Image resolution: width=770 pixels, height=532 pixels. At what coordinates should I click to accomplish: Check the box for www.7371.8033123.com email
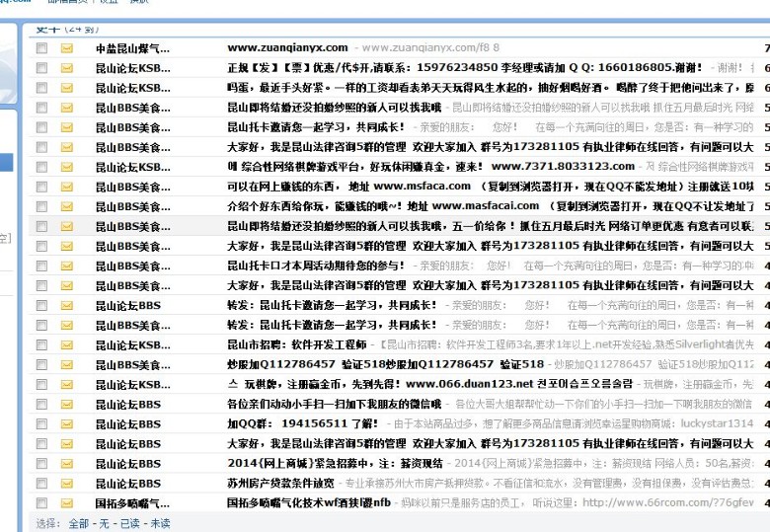click(41, 167)
